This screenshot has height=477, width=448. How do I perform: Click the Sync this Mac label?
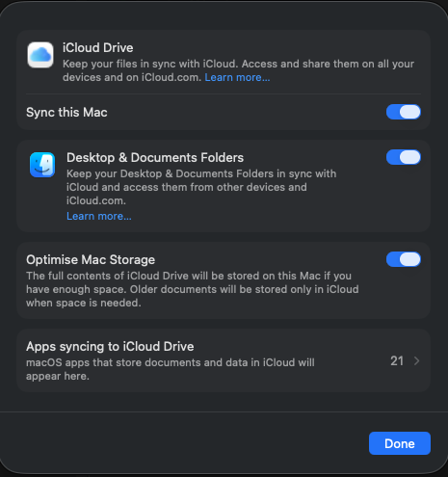[66, 113]
